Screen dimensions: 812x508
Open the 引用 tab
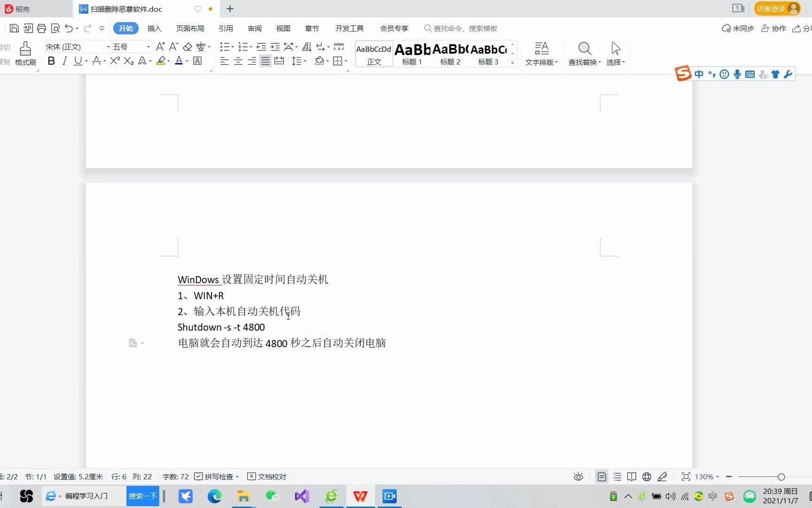coord(226,28)
